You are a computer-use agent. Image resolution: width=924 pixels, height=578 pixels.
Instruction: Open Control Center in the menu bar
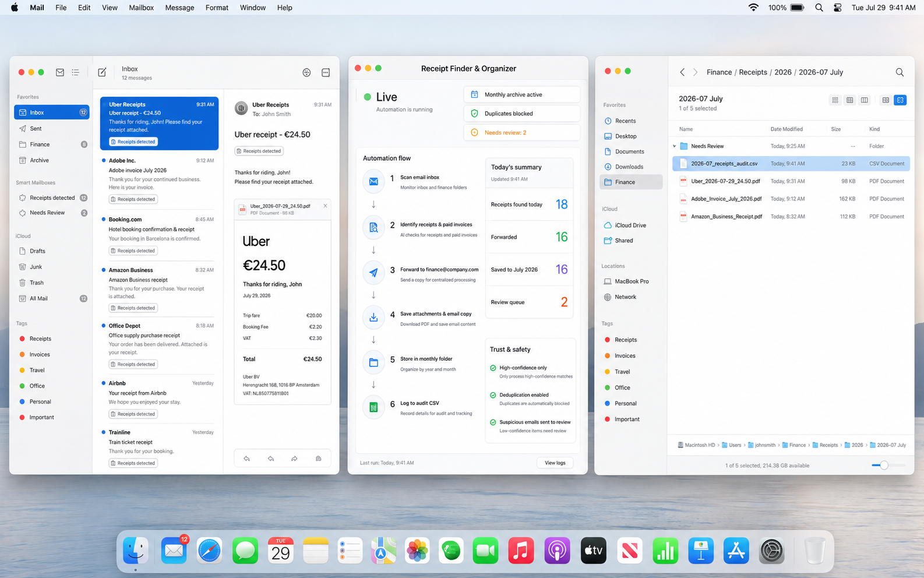pyautogui.click(x=837, y=8)
